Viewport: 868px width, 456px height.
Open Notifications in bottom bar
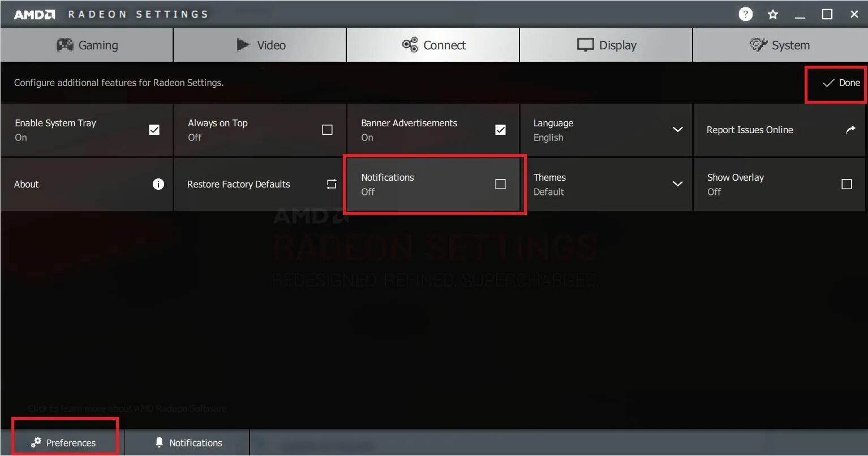click(187, 442)
